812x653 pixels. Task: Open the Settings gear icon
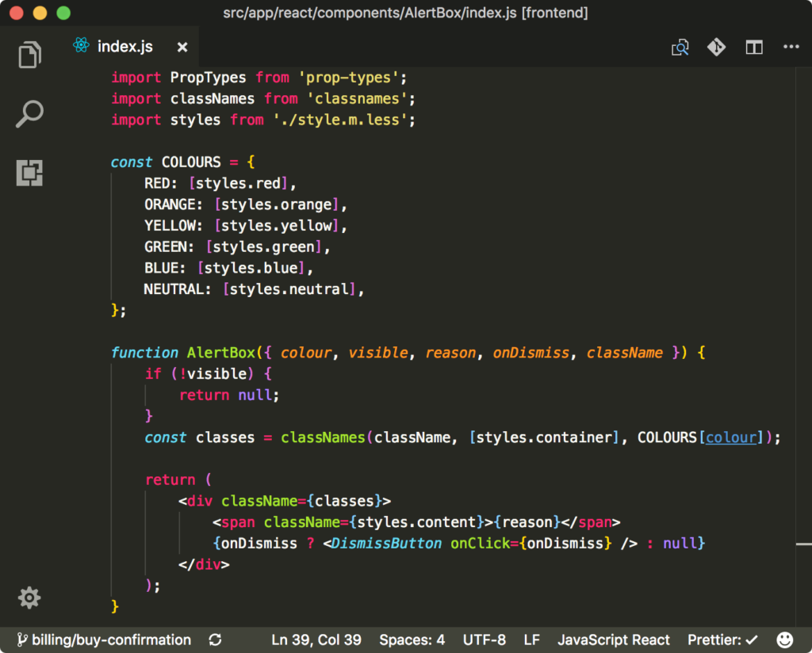click(x=29, y=598)
